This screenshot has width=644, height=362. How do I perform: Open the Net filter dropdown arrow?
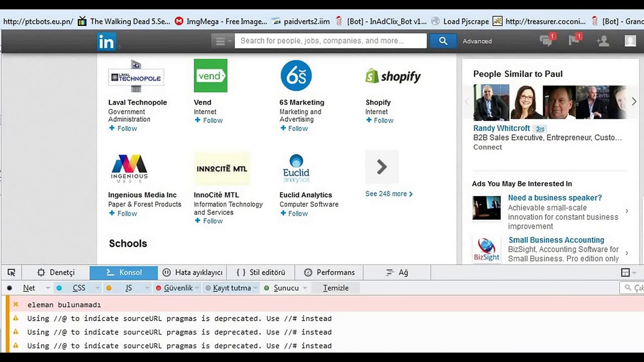pos(48,288)
